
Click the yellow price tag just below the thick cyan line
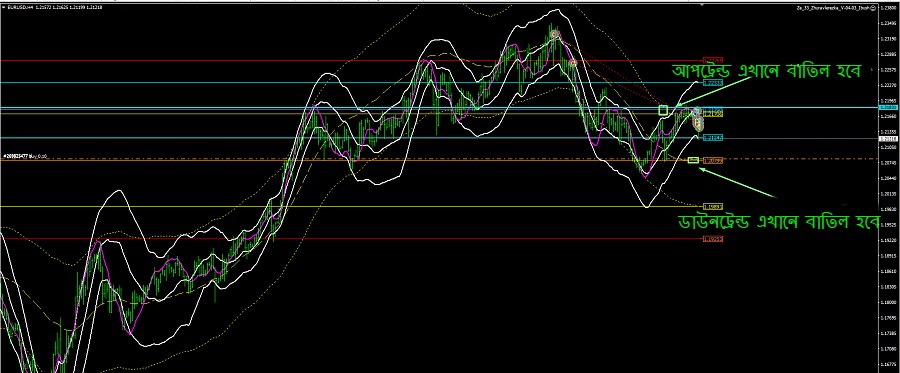pyautogui.click(x=713, y=114)
